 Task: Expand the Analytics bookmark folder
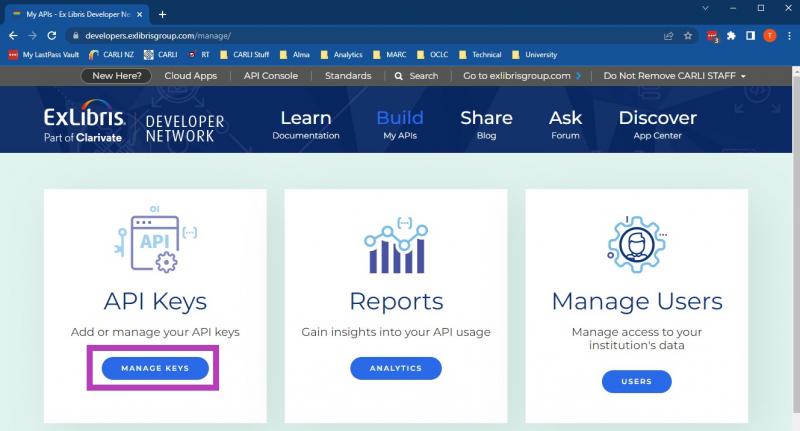click(x=341, y=55)
